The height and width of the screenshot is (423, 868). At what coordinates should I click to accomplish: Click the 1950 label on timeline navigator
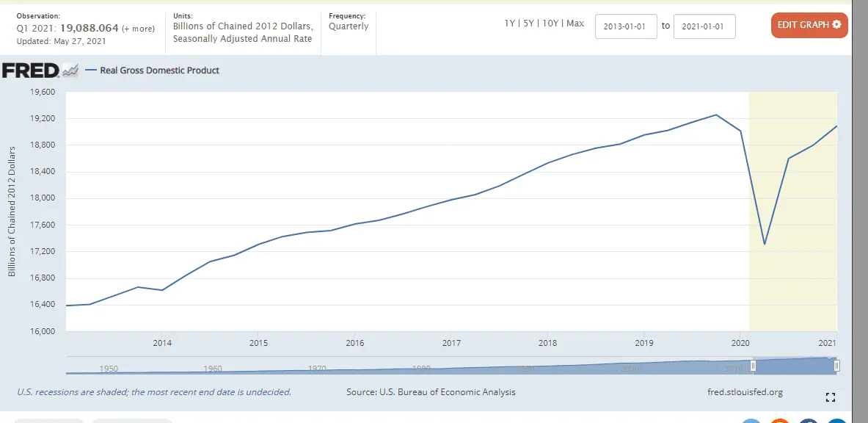(109, 369)
